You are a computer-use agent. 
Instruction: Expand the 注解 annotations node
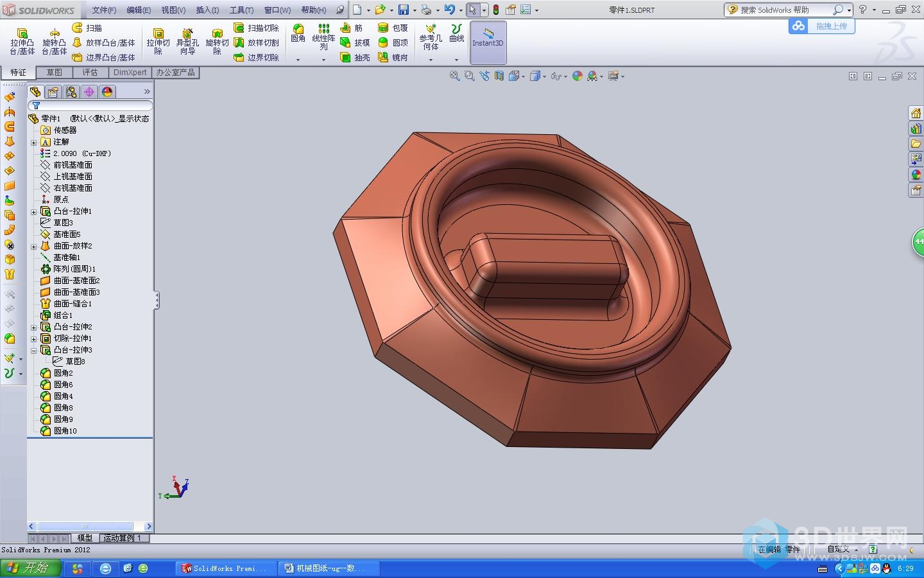pos(34,142)
